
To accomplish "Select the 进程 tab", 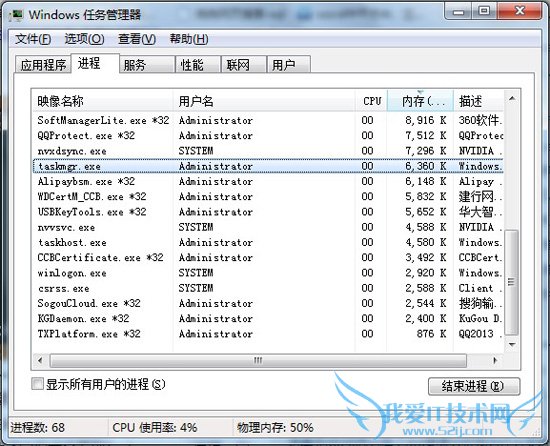I will coord(95,63).
